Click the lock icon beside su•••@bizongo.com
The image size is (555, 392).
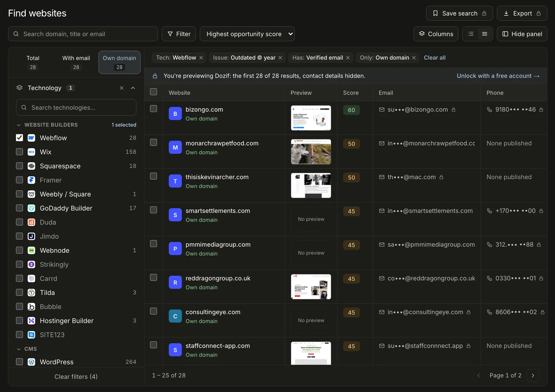(453, 110)
